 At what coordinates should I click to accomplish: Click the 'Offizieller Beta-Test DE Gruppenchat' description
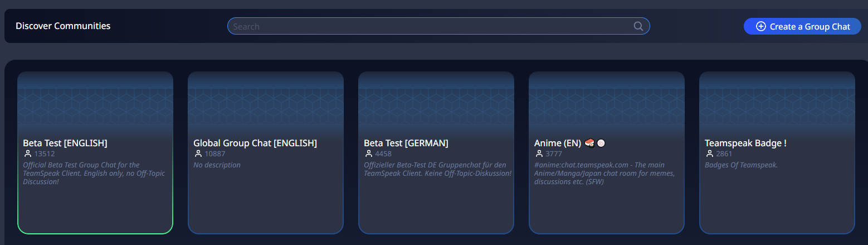pyautogui.click(x=437, y=169)
